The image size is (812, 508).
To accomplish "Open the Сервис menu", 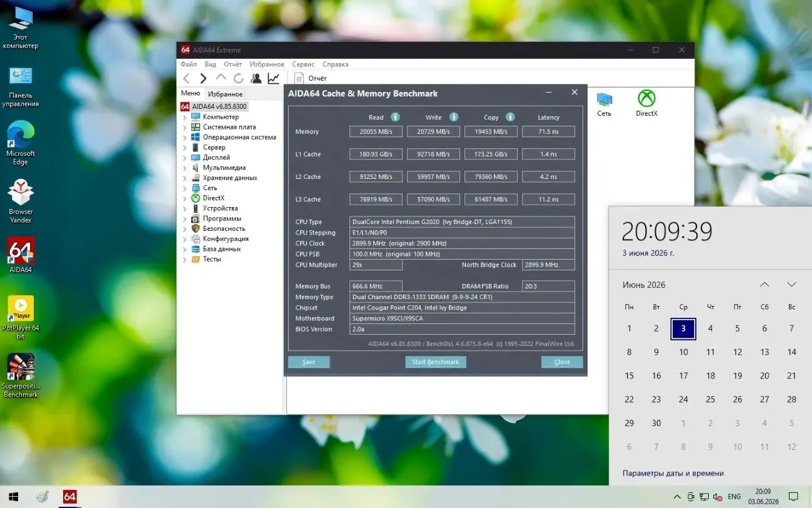I will (303, 64).
